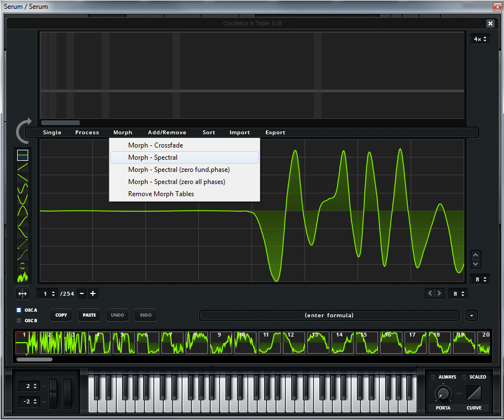
Task: Click the pitch bend wheel
Action: tap(54, 393)
